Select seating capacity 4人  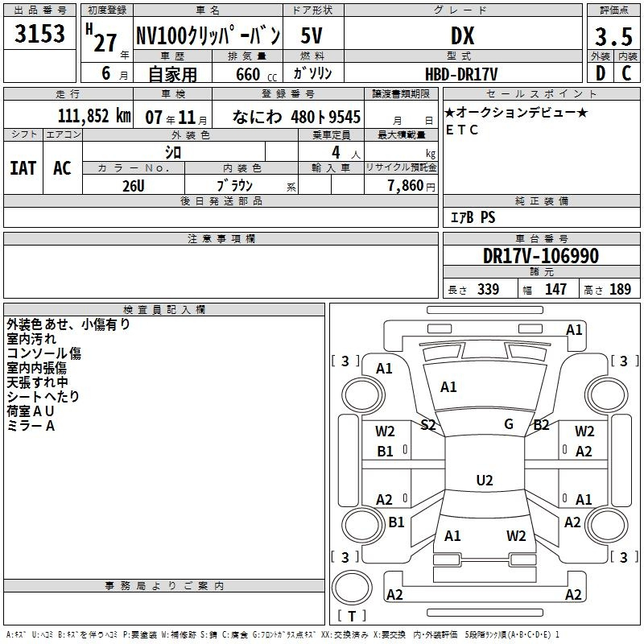tap(346, 153)
